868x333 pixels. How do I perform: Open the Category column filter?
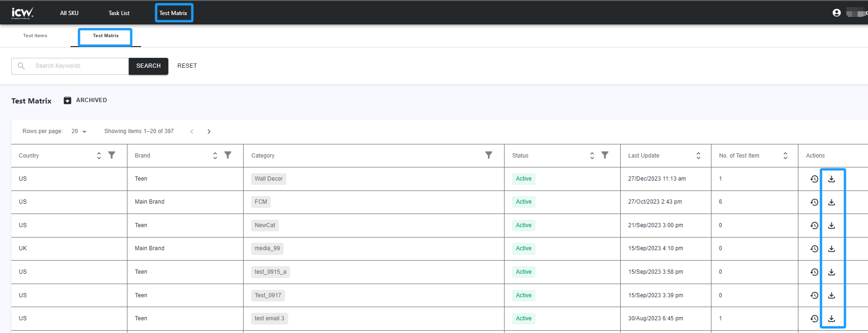click(489, 155)
